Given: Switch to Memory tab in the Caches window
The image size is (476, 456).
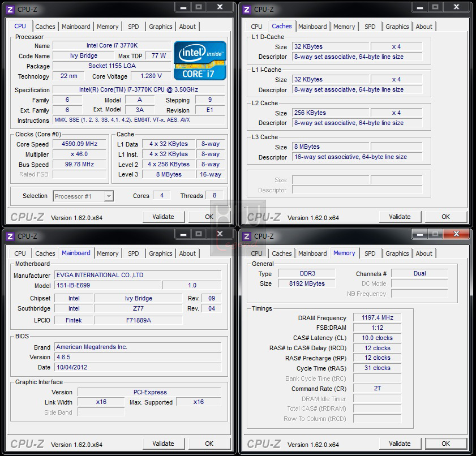Looking at the screenshot, I should click(x=344, y=27).
